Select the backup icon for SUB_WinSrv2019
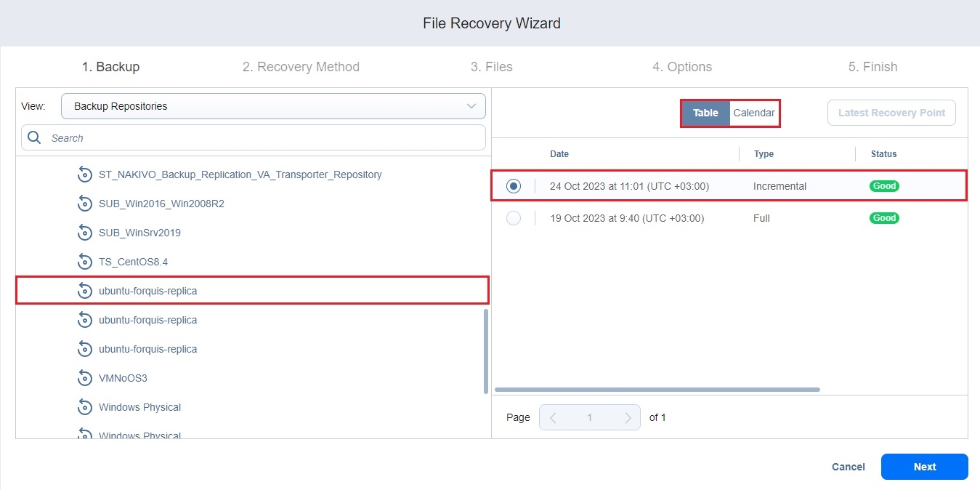Image resolution: width=980 pixels, height=490 pixels. 85,233
